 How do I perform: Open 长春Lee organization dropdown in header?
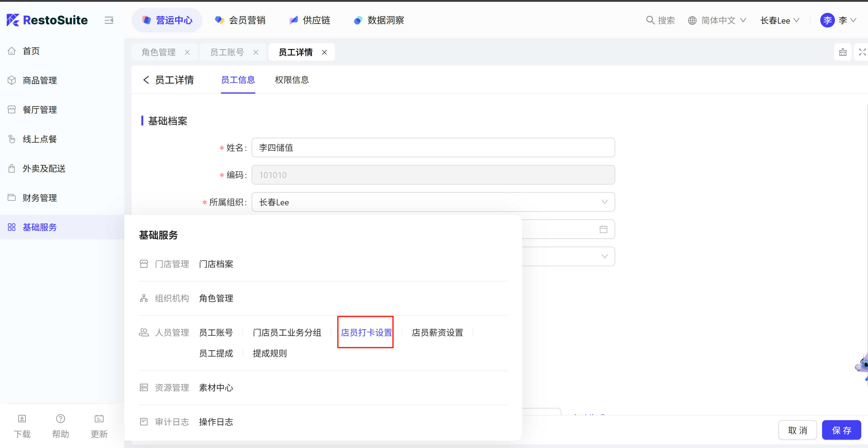[780, 20]
